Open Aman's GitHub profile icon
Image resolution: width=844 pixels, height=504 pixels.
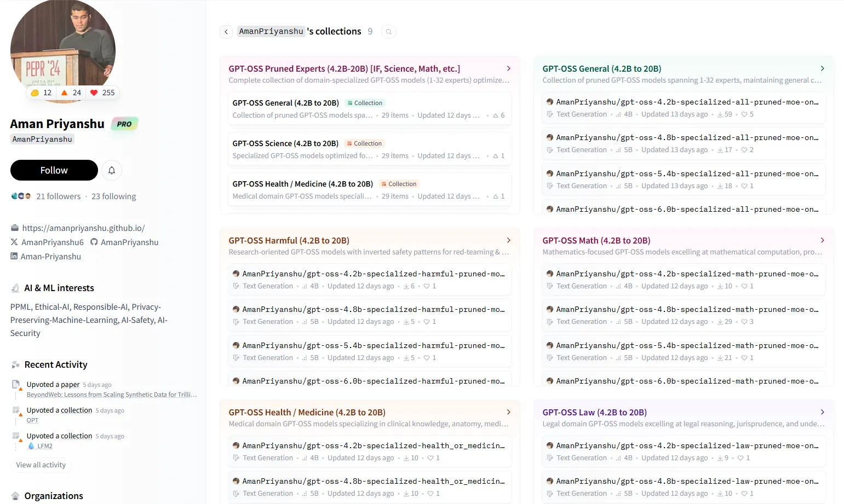(93, 242)
